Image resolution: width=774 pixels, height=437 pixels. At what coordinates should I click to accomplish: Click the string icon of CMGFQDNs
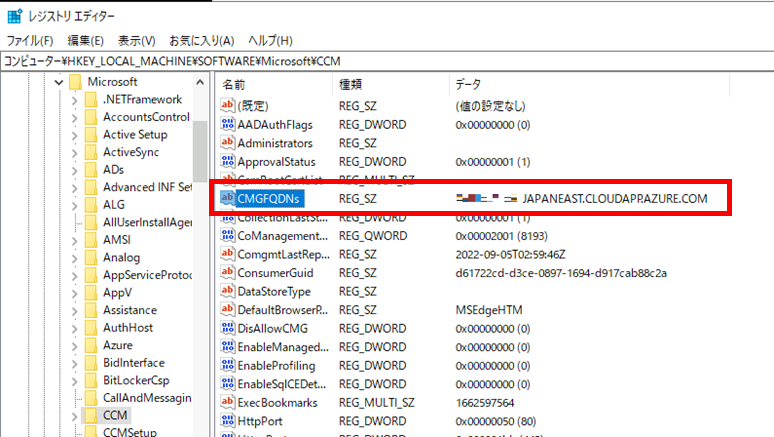227,198
